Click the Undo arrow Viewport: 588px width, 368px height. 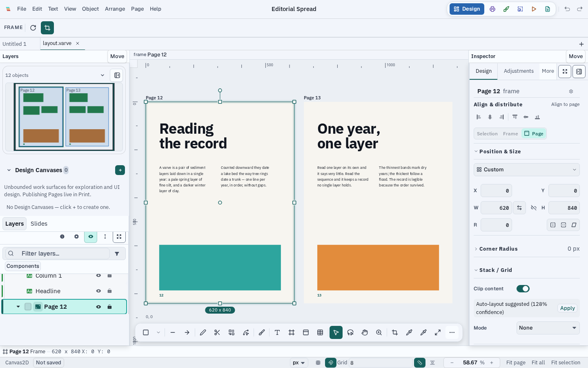point(567,9)
